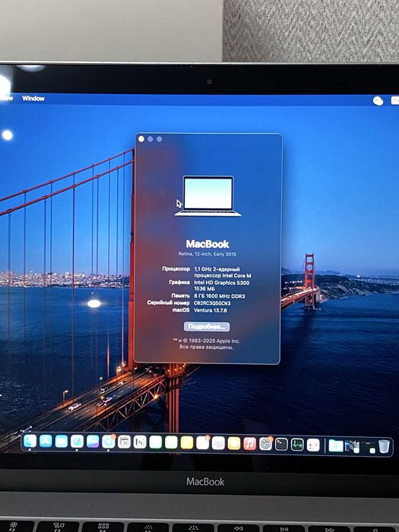Open Activity Monitor in the dock
Viewport: 399px width, 532px height.
pos(297,445)
